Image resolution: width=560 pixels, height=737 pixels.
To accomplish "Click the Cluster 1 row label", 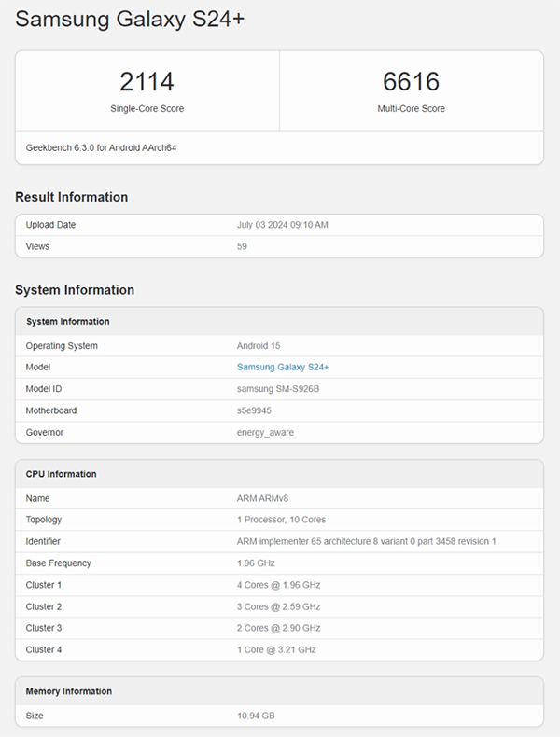I will 44,585.
